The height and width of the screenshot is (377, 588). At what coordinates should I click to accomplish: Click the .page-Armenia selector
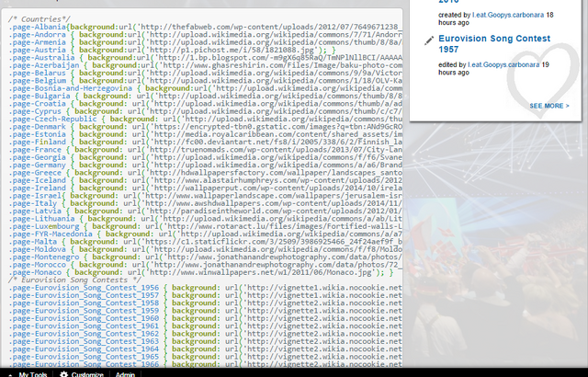pos(37,42)
